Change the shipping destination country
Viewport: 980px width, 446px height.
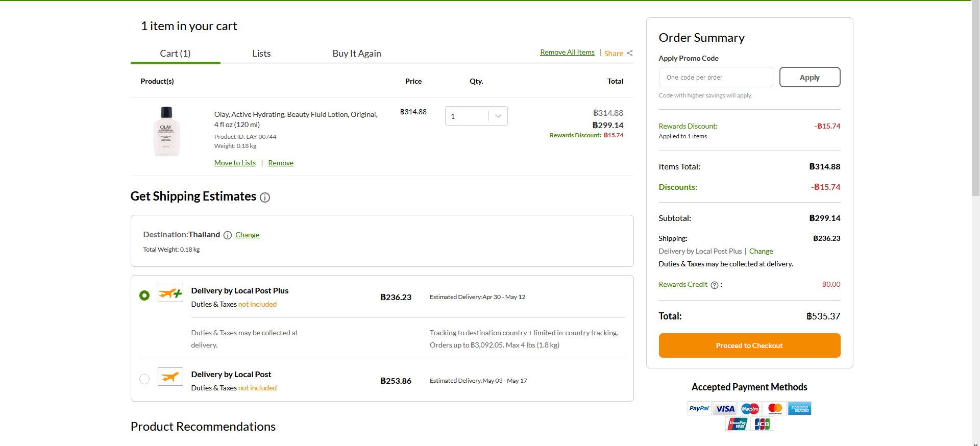point(247,235)
